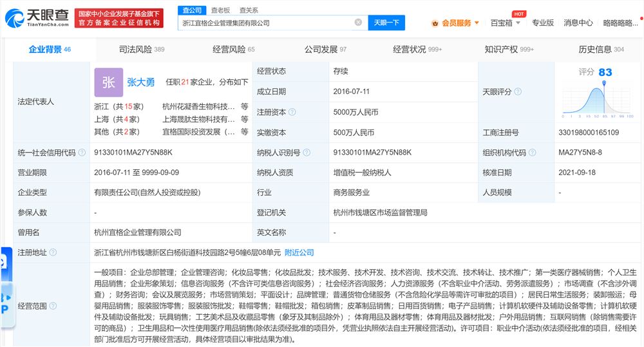Click the help icon beside 天眼评分
The height and width of the screenshot is (347, 644).
tap(518, 92)
